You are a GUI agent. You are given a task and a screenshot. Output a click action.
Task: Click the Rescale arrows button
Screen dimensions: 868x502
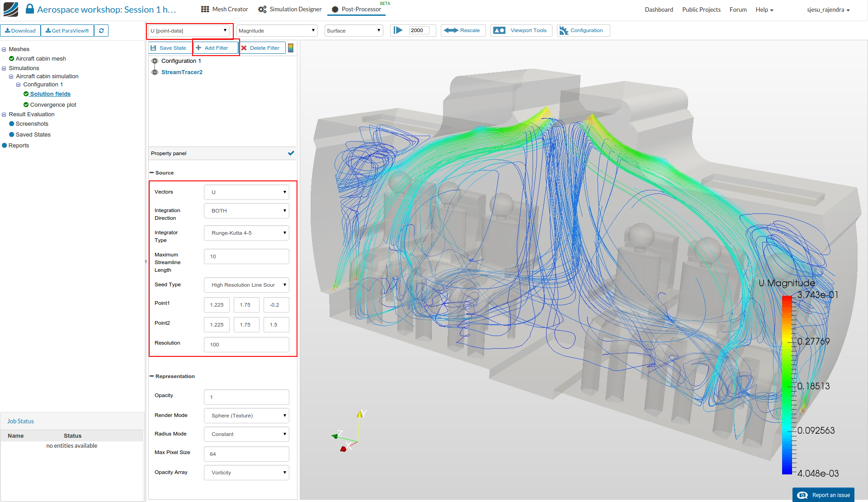[x=462, y=31]
